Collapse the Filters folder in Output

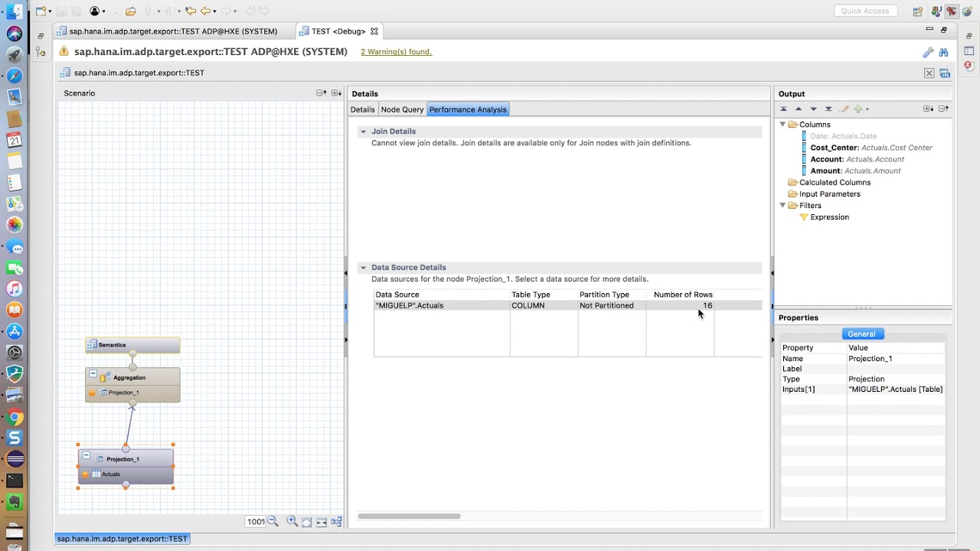[782, 205]
